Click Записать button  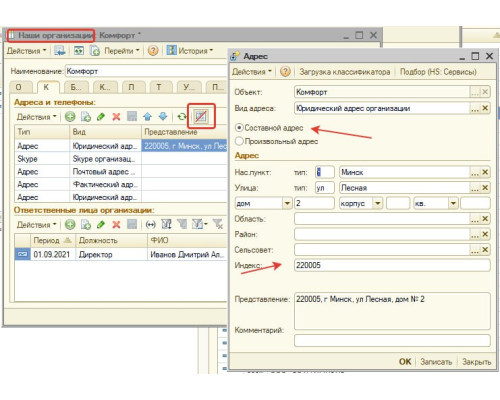click(436, 362)
